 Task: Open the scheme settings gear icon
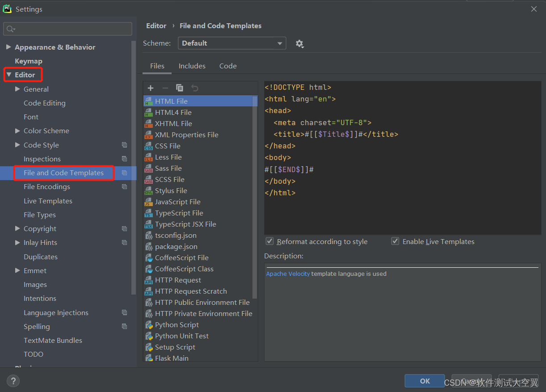tap(299, 44)
